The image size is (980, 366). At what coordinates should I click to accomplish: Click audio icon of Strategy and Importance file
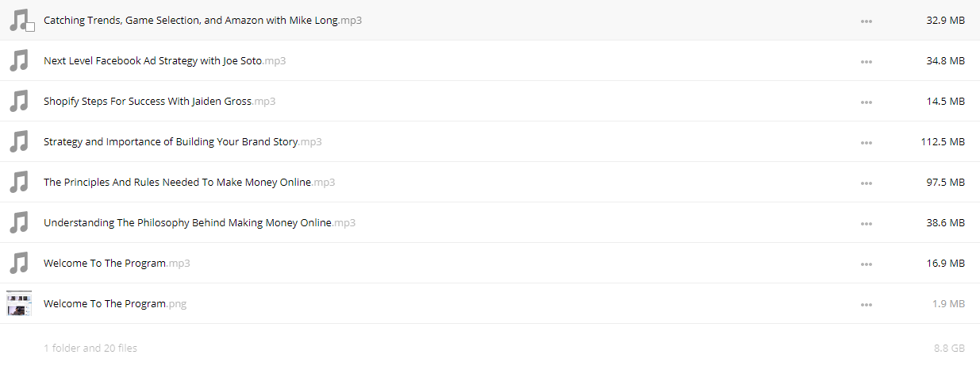pyautogui.click(x=18, y=141)
